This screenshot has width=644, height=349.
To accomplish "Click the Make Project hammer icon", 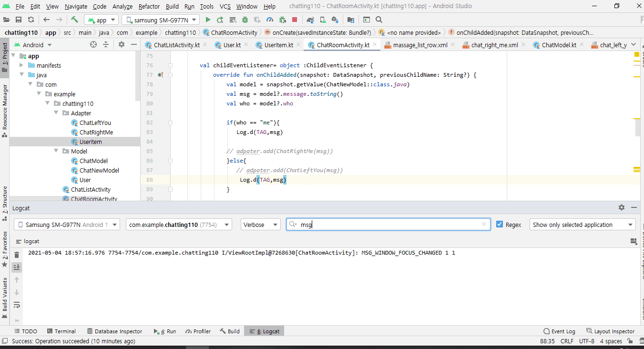I will (x=75, y=20).
